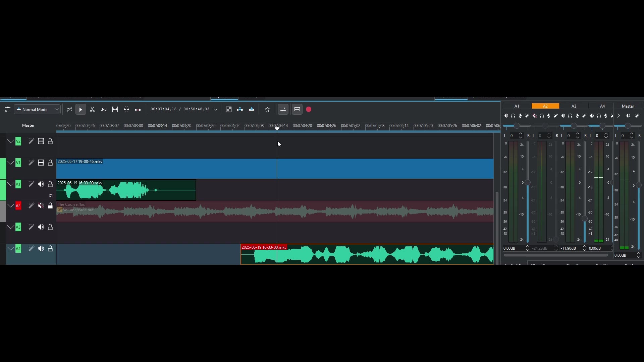644x362 pixels.
Task: Select The Course.flac audio clip
Action: pos(275,212)
